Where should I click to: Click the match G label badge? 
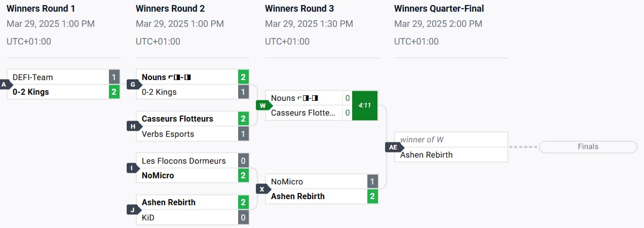tap(133, 85)
